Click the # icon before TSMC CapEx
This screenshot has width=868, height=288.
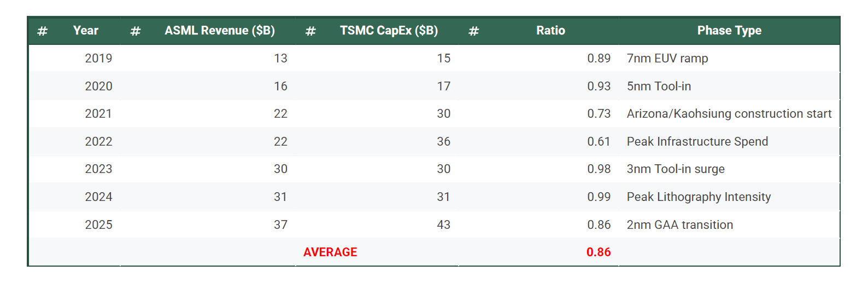point(310,31)
